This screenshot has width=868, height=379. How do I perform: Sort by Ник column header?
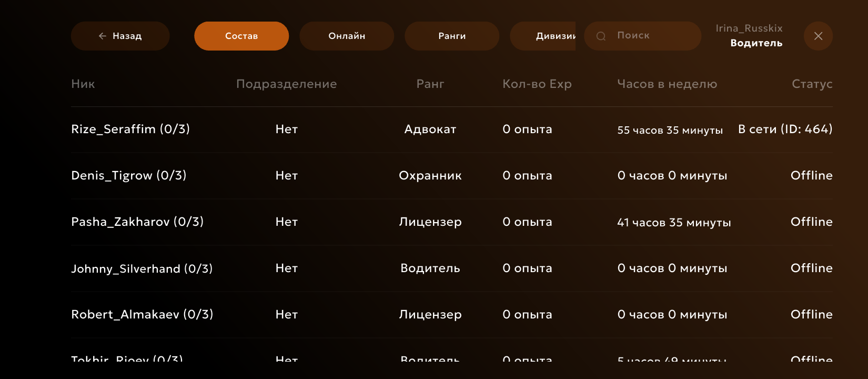83,84
